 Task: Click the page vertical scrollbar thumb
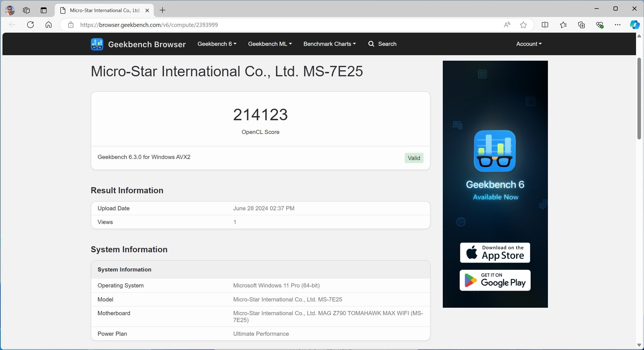coord(639,99)
